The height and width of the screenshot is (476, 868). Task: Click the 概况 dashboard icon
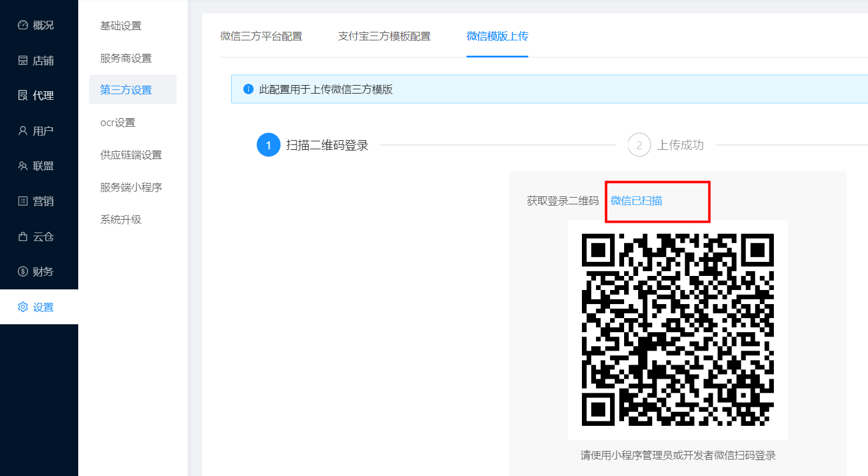pyautogui.click(x=23, y=25)
